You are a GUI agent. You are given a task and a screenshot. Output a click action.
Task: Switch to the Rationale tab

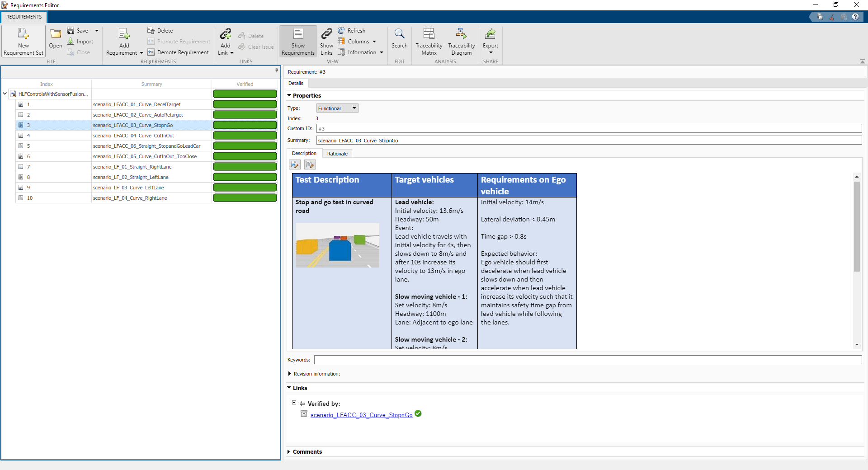click(x=337, y=154)
